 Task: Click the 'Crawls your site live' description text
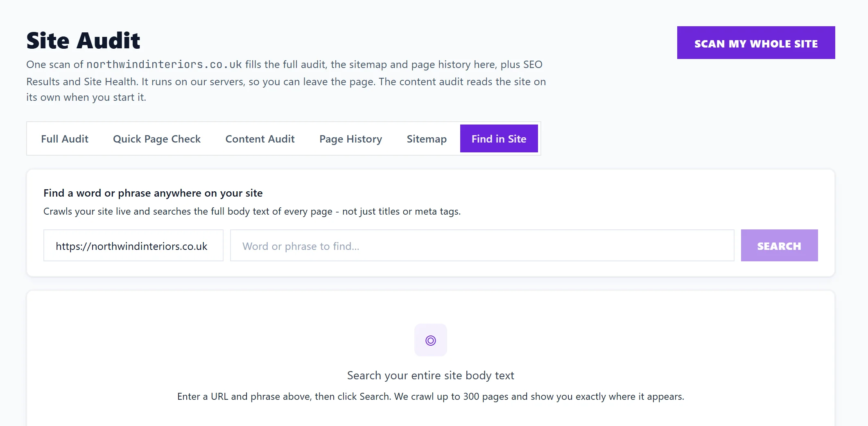click(x=252, y=211)
